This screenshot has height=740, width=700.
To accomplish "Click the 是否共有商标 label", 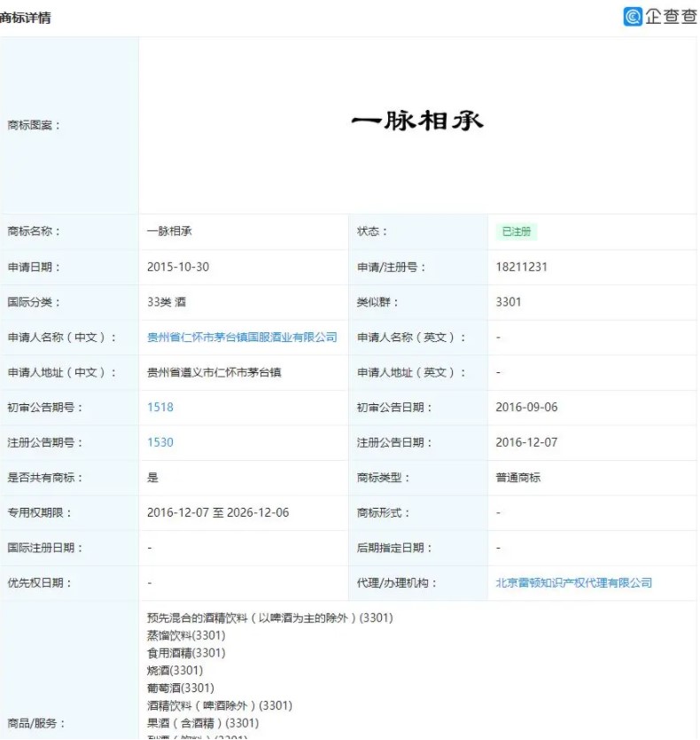I will pyautogui.click(x=45, y=478).
